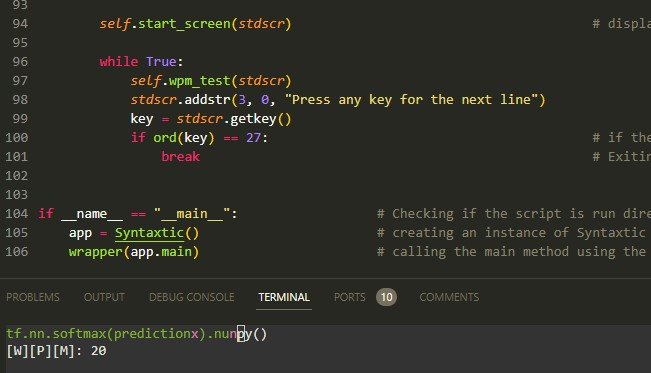Click line number 98 in the gutter
Image resolution: width=651 pixels, height=373 pixels.
point(20,100)
